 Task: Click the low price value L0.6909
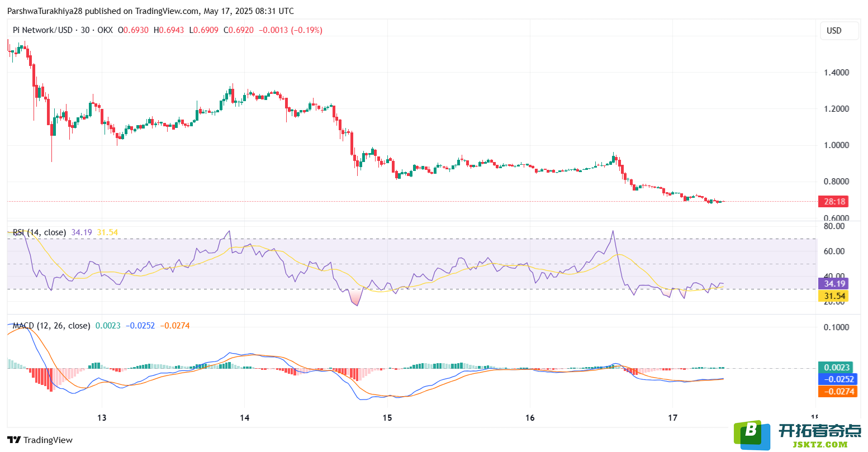pos(204,30)
